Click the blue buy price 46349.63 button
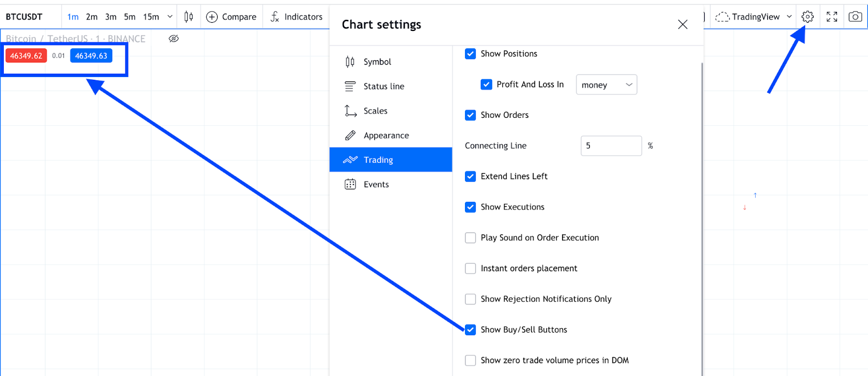The height and width of the screenshot is (376, 868). [91, 56]
